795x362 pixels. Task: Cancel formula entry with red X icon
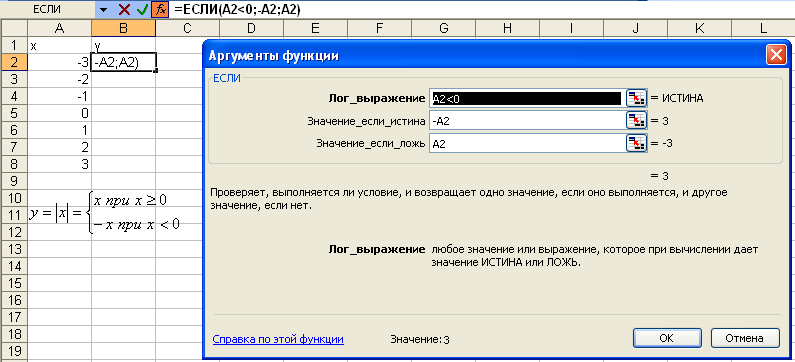coord(124,9)
